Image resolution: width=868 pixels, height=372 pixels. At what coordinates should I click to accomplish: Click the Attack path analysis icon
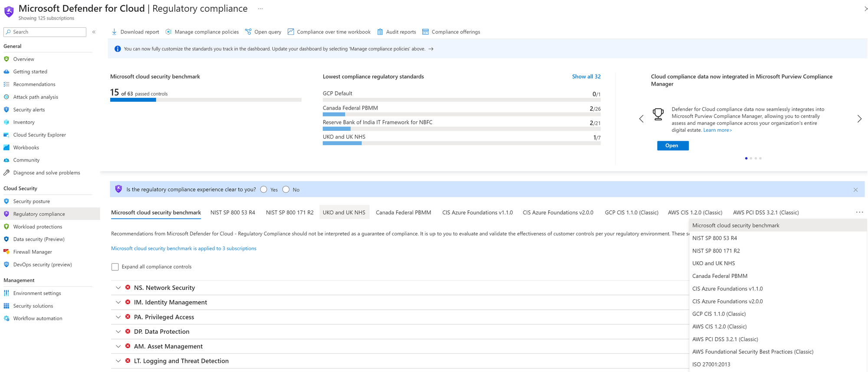pos(7,97)
